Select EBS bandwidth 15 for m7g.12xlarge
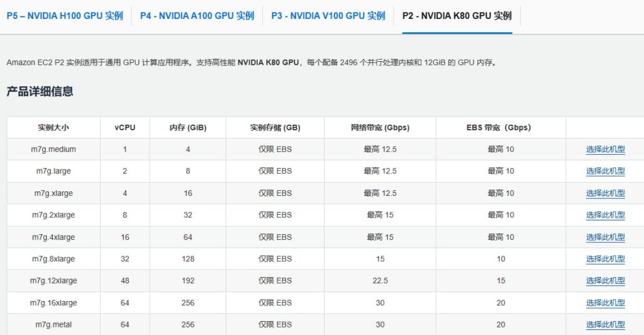644x335 pixels. 501,281
